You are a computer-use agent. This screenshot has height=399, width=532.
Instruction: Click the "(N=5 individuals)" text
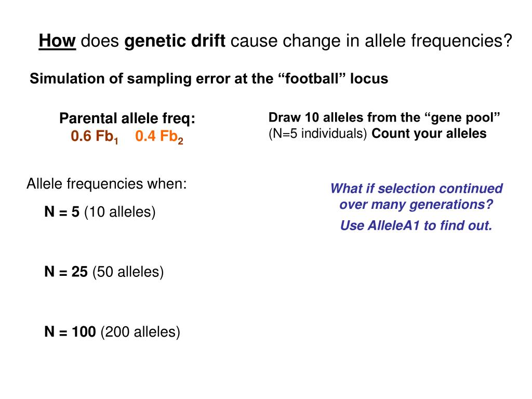[x=317, y=134]
